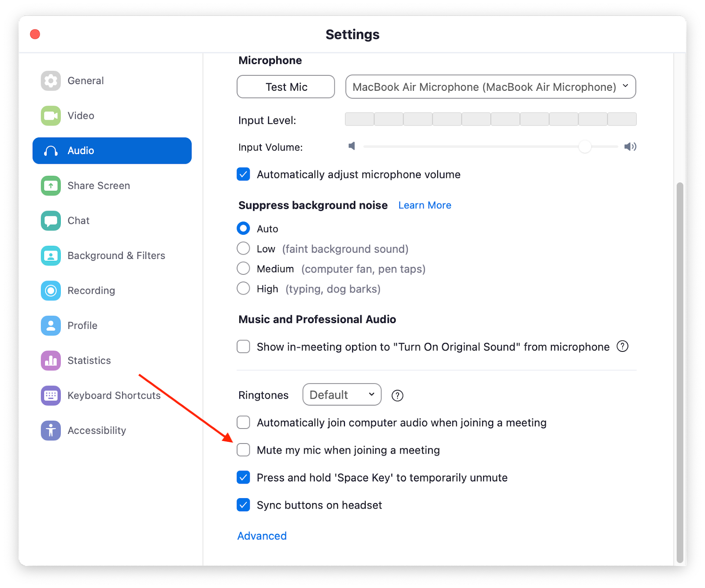The height and width of the screenshot is (588, 705).
Task: Click the Advanced settings link
Action: [262, 536]
